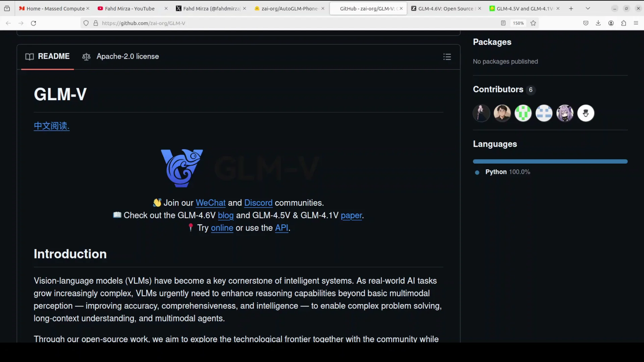Image resolution: width=644 pixels, height=362 pixels.
Task: Open the Discord community link
Action: pos(258,203)
